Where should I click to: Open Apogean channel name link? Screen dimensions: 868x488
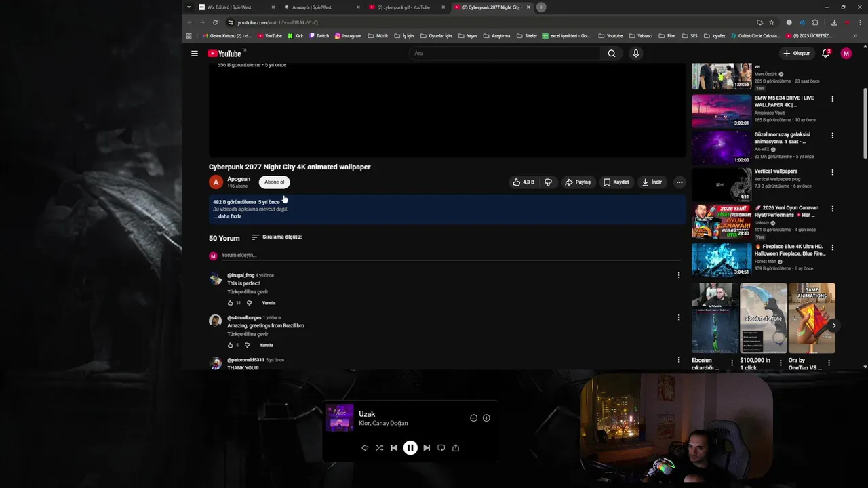(x=239, y=179)
